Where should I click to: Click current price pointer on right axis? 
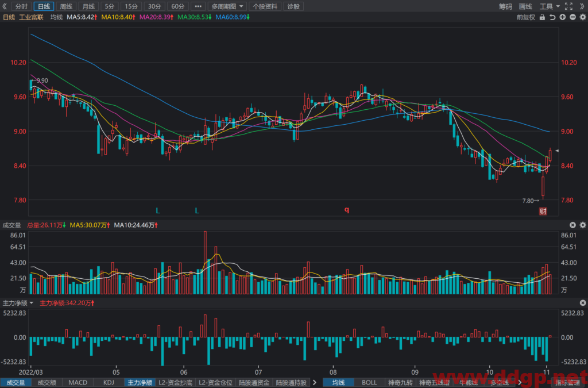[x=557, y=151]
